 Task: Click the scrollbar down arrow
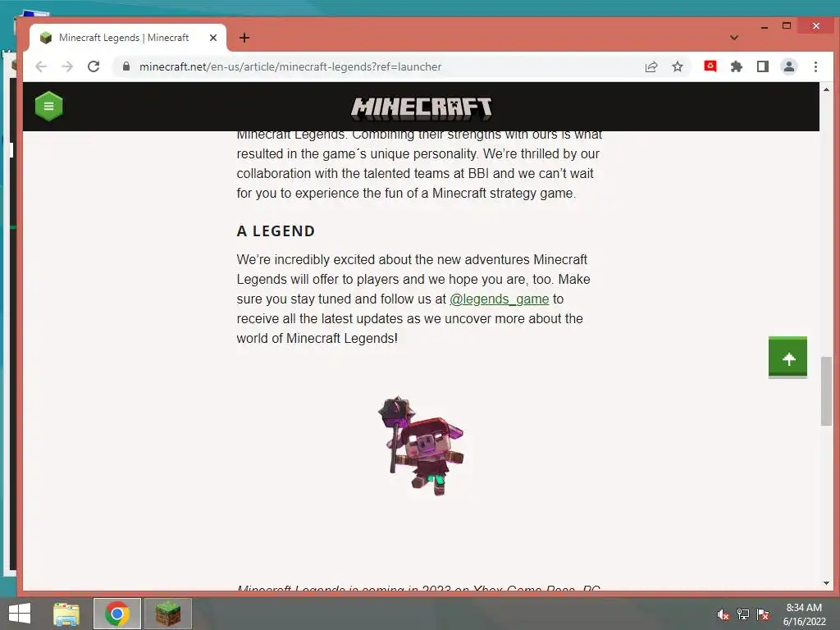click(826, 583)
